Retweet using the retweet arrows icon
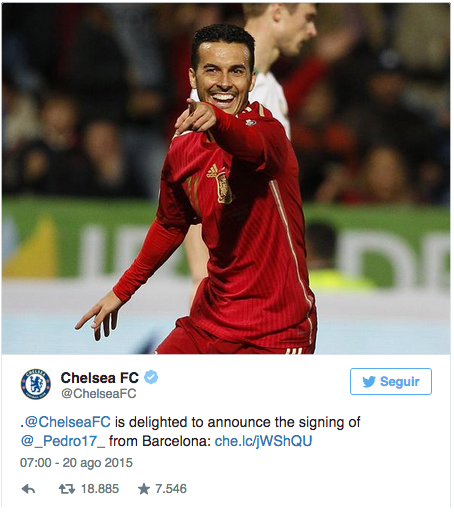 pyautogui.click(x=67, y=489)
